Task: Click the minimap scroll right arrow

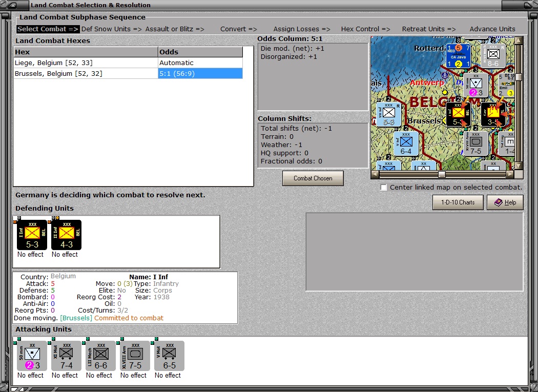Action: click(510, 174)
